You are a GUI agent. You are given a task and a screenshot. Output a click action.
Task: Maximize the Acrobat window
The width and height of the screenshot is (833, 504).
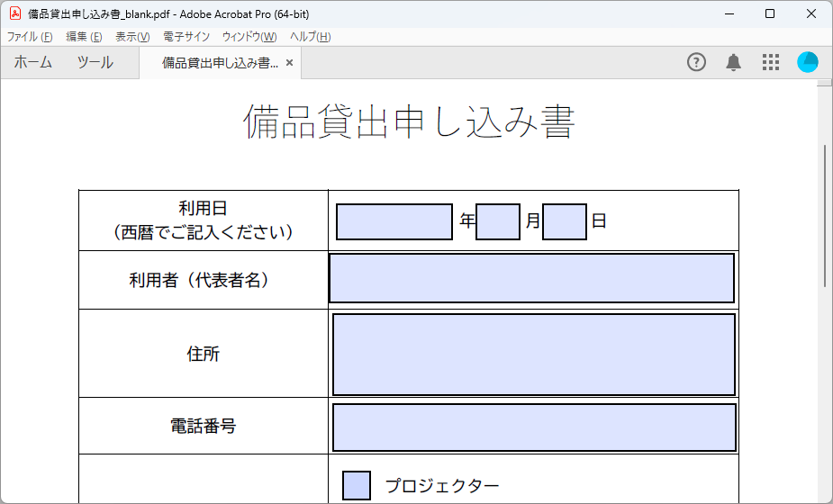(770, 13)
